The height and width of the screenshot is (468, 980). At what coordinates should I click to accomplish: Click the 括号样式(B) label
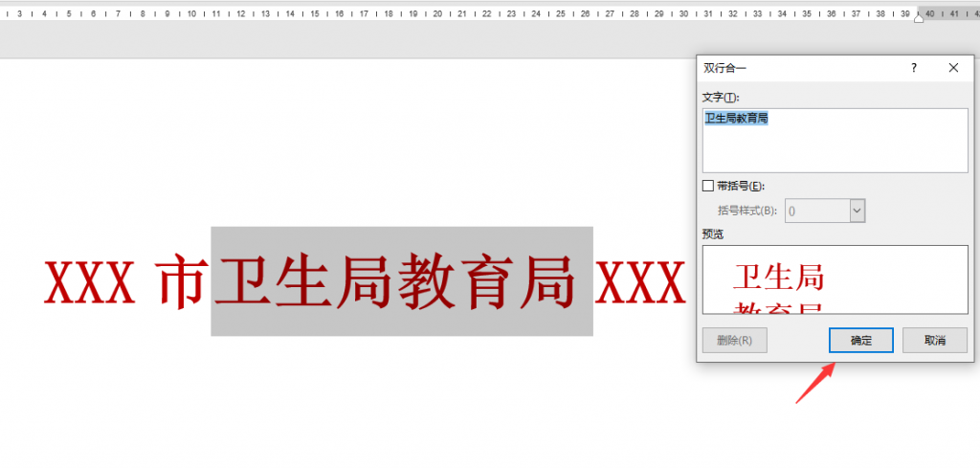749,211
